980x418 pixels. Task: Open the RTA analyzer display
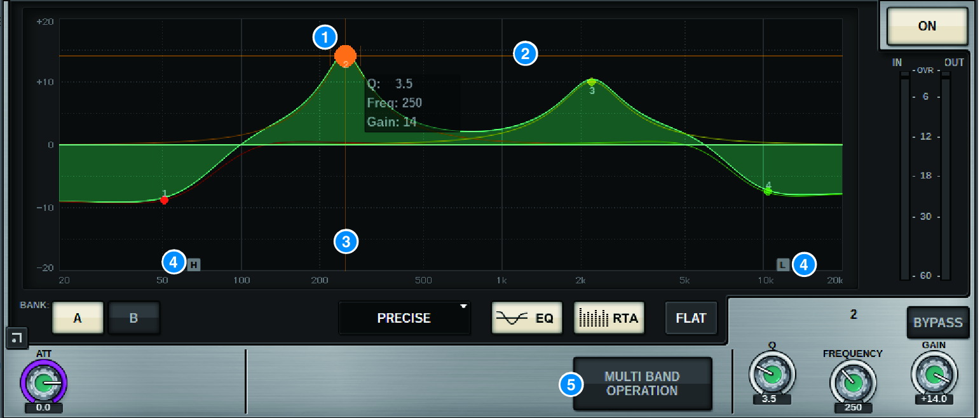[608, 318]
